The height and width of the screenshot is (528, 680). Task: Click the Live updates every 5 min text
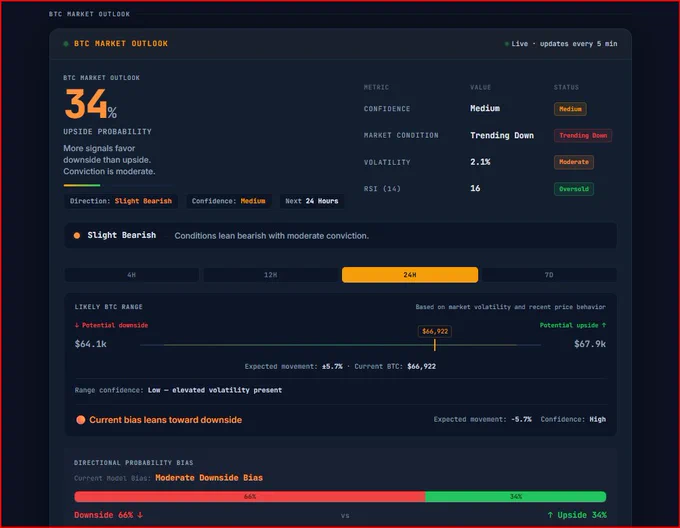(x=564, y=44)
